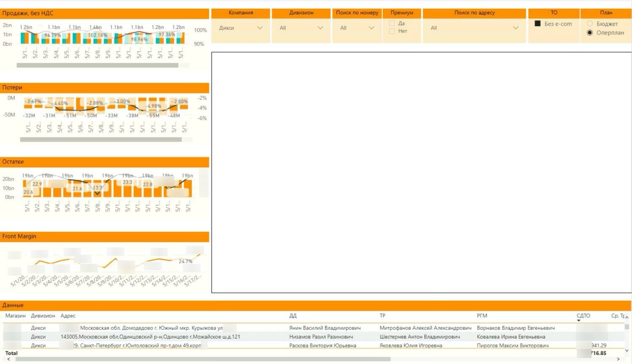
Task: Click the ТО filter header
Action: pyautogui.click(x=554, y=13)
